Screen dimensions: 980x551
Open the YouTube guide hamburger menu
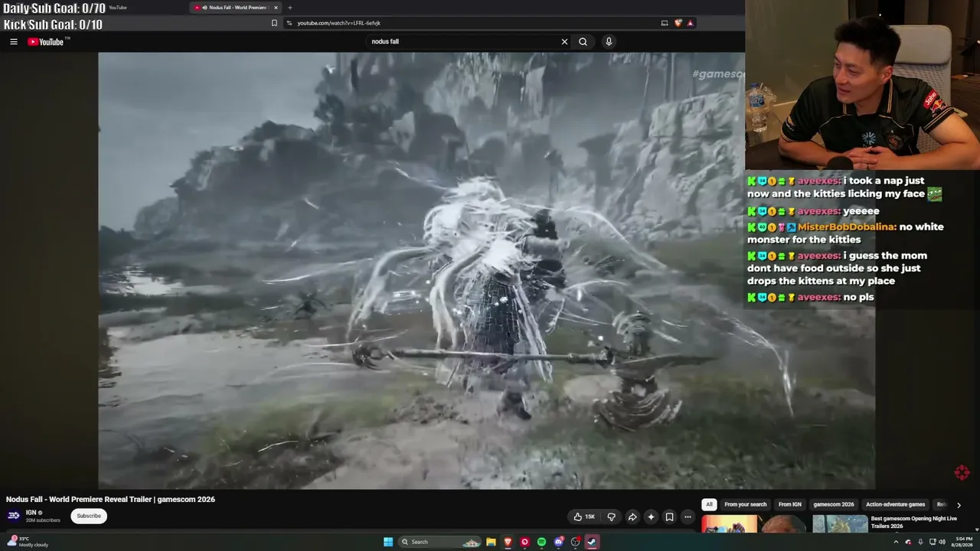[x=13, y=42]
